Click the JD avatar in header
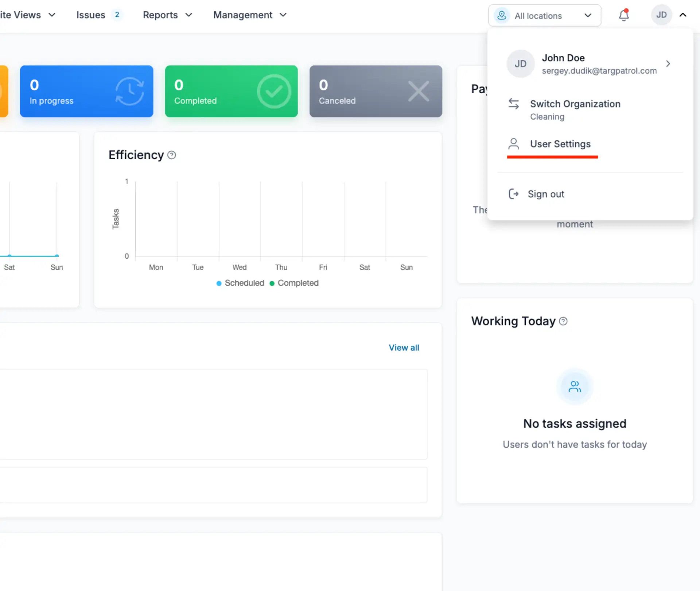This screenshot has width=700, height=591. [661, 15]
